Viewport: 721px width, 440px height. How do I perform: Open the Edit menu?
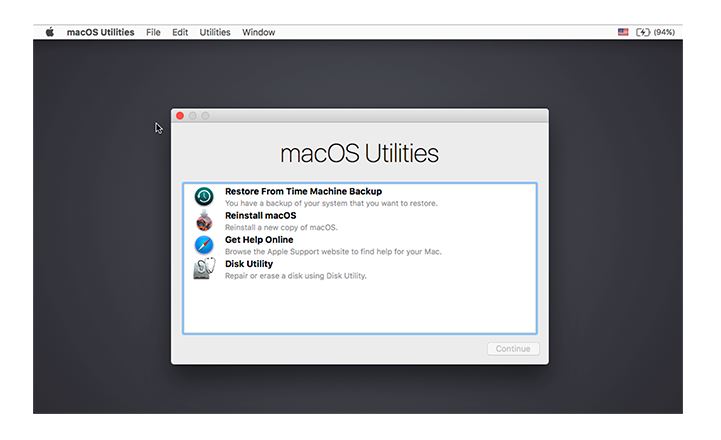(x=180, y=32)
